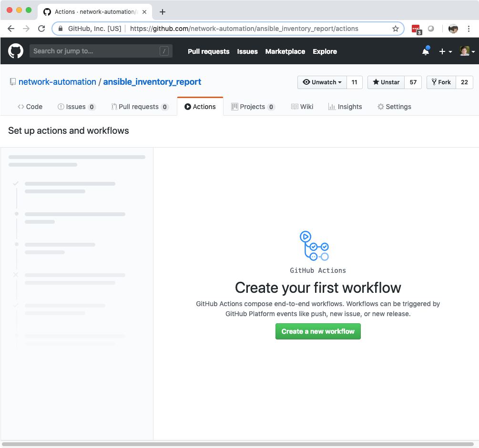
Task: Switch to the Code tab
Action: coord(30,107)
